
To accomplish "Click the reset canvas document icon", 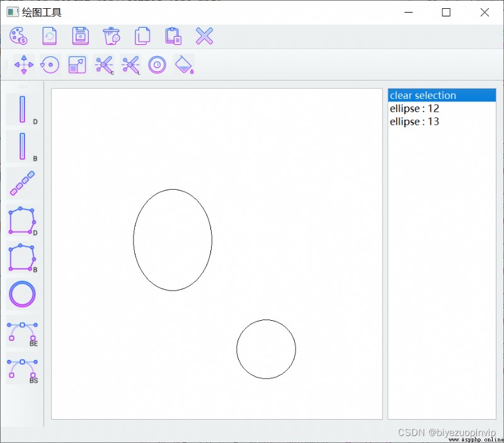I will coord(50,36).
